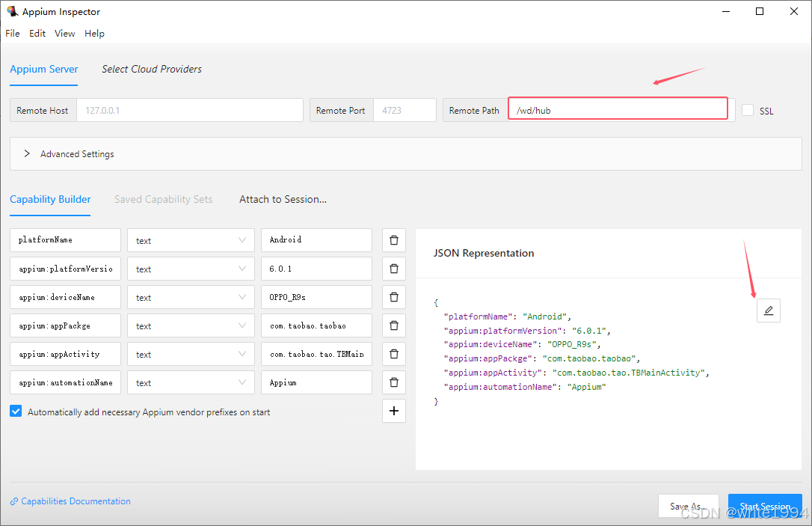Click the appium:appPackge name field
The height and width of the screenshot is (526, 812).
[65, 326]
